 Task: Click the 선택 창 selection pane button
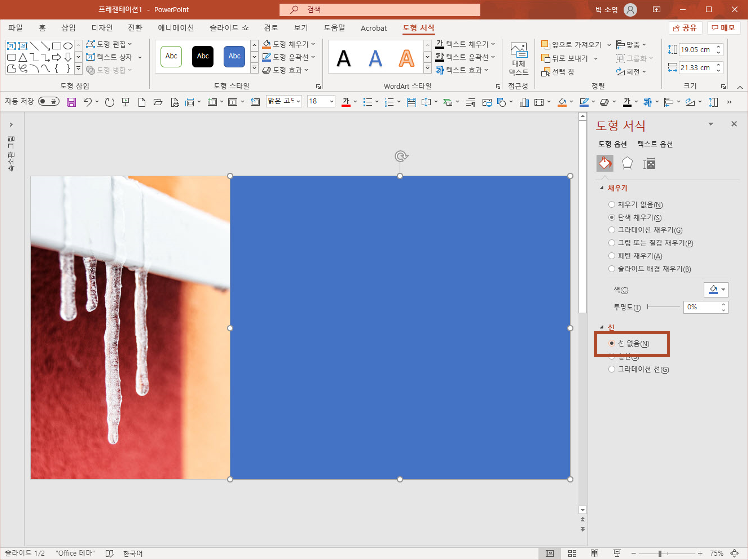[x=558, y=72]
